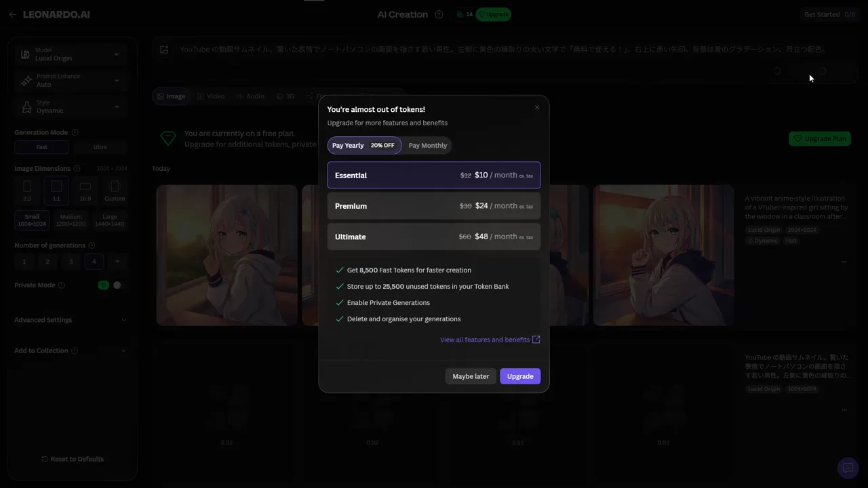Click the Image Dimensions info icon
868x488 pixels.
coord(77,169)
